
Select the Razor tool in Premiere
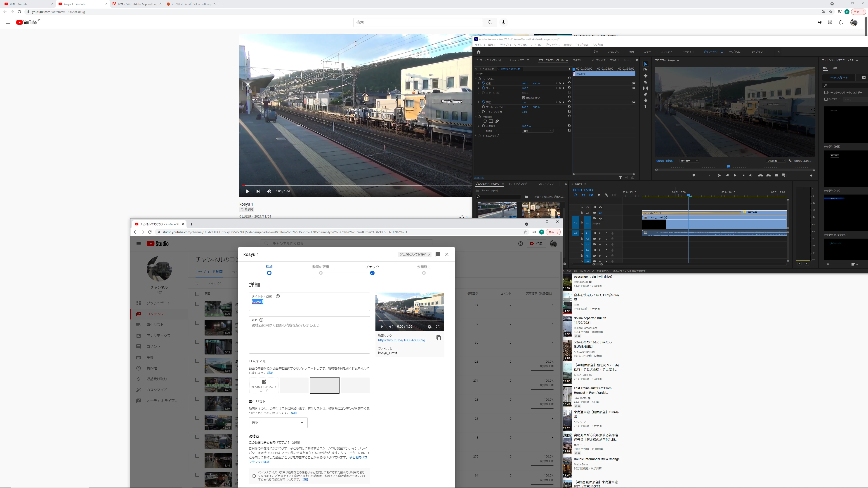646,82
